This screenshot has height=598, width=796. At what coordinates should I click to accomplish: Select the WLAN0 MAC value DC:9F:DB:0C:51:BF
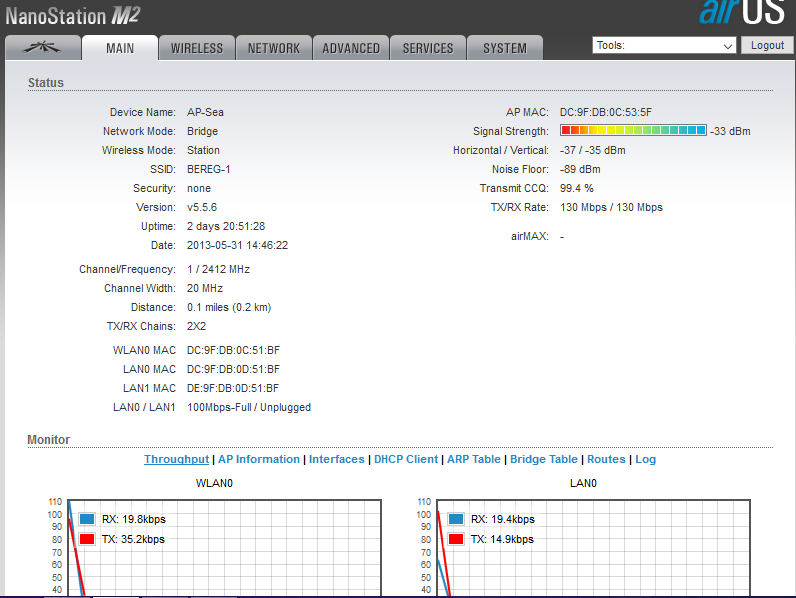point(233,350)
